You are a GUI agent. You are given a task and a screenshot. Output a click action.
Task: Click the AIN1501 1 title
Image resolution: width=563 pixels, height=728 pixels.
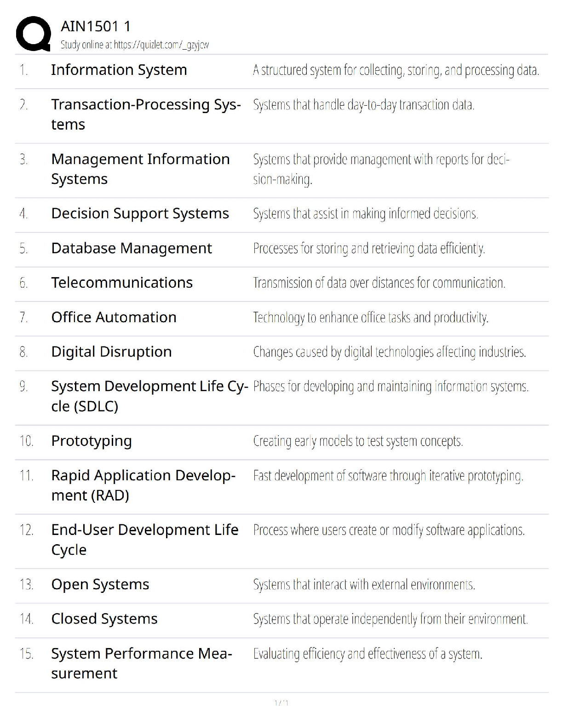coord(96,26)
